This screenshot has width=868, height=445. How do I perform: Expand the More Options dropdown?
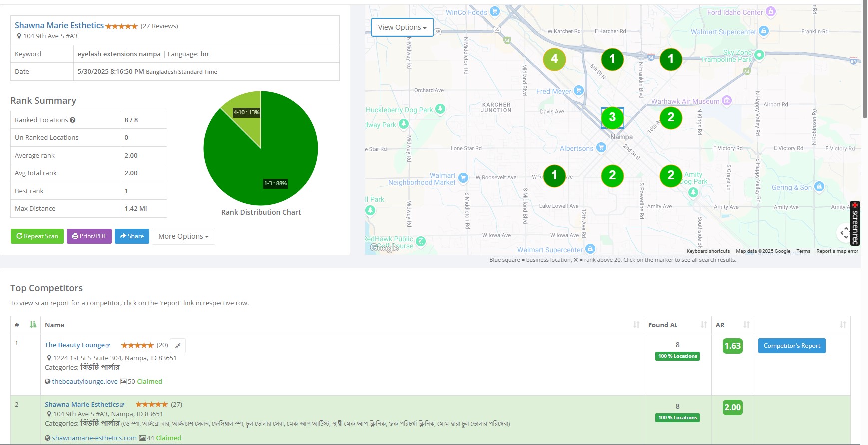pyautogui.click(x=183, y=236)
